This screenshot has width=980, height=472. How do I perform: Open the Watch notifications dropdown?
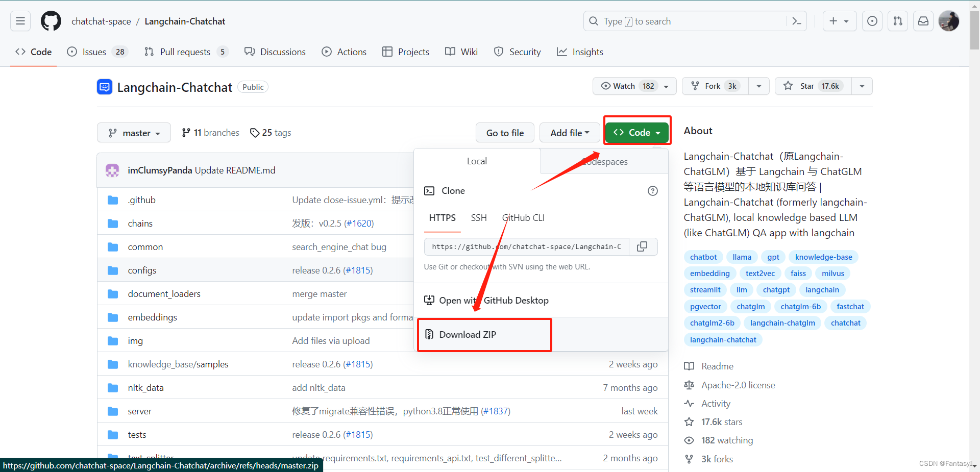tap(634, 86)
